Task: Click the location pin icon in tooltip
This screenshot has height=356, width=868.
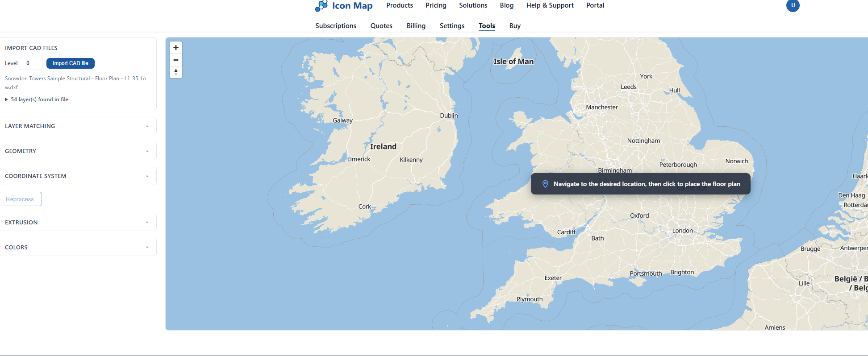Action: pos(545,184)
